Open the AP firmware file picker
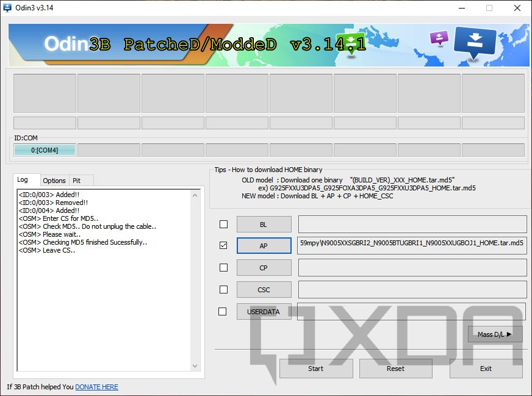The width and height of the screenshot is (532, 396). [x=264, y=245]
